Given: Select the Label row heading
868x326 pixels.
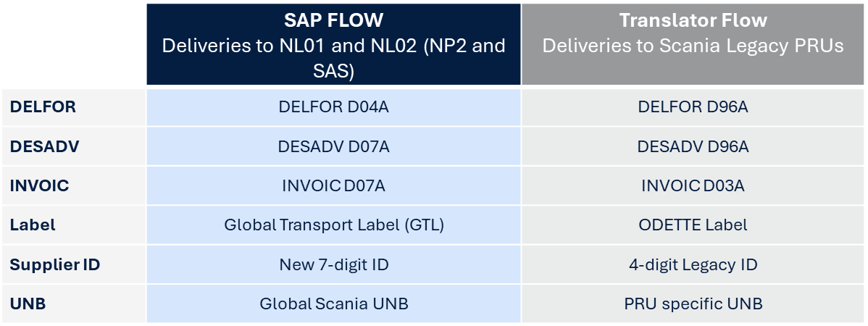Looking at the screenshot, I should coord(33,225).
